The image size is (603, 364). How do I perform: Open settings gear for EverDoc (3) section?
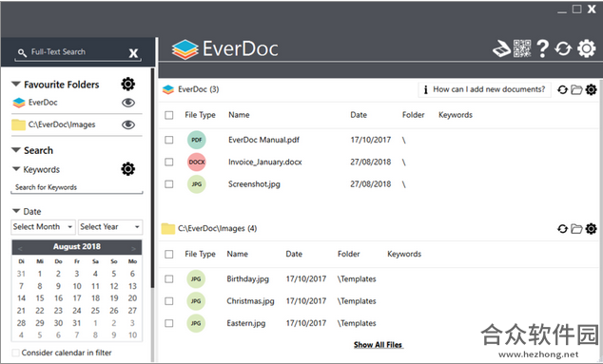591,89
